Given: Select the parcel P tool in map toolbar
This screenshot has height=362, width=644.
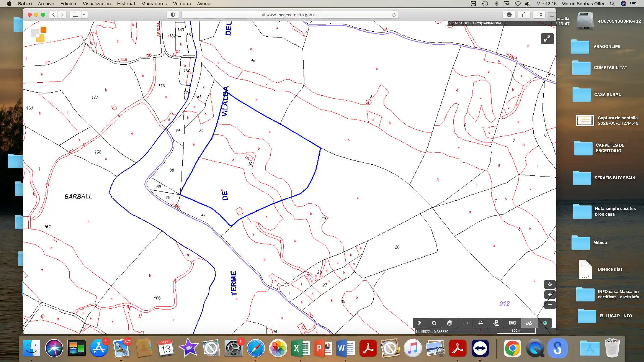Looking at the screenshot, I should click(x=496, y=323).
